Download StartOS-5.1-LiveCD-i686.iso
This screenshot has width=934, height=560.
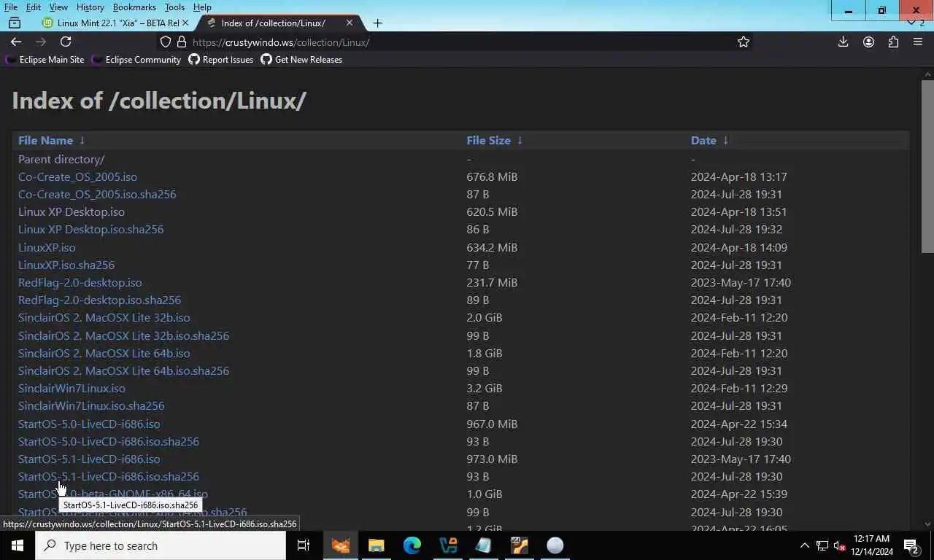click(89, 459)
